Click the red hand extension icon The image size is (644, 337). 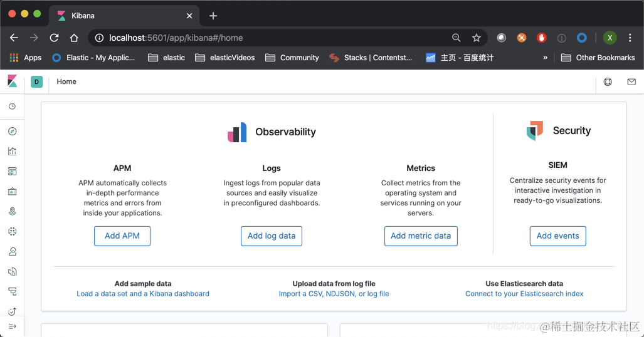click(x=541, y=38)
